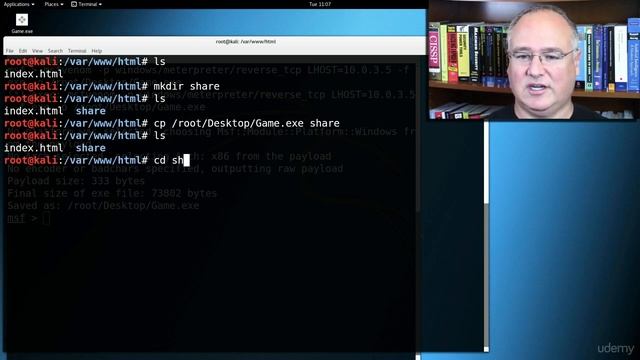Click the current 'cd sh' prompt line

coord(97,160)
